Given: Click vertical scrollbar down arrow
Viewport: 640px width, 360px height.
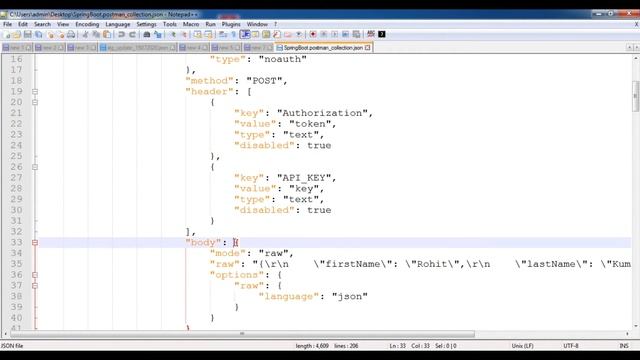Looking at the screenshot, I should [x=636, y=326].
